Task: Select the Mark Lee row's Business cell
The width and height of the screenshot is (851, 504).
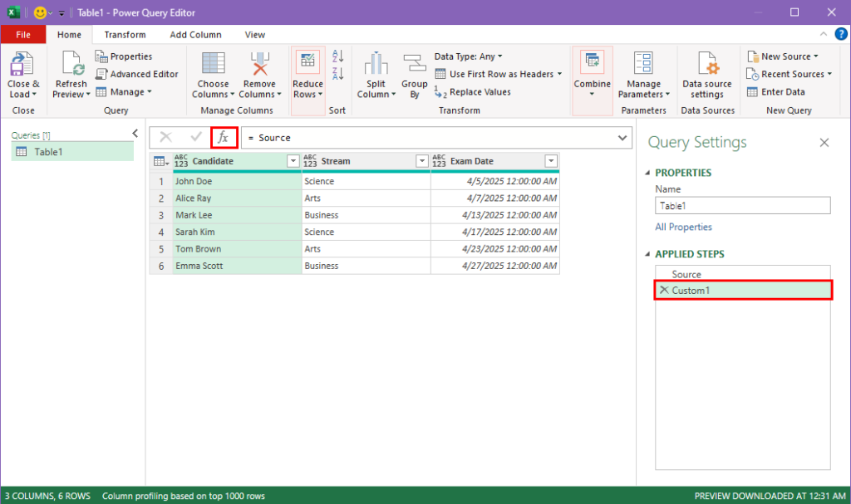Action: tap(366, 215)
